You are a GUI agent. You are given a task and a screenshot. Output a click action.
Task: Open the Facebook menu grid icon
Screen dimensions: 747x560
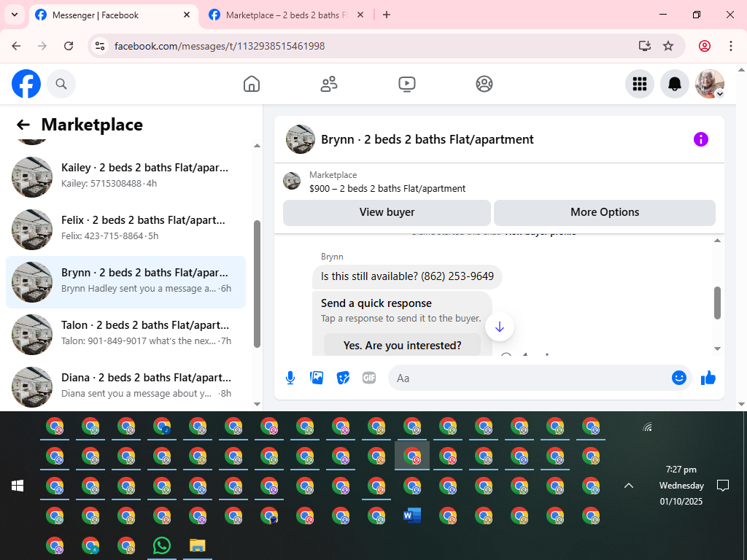pyautogui.click(x=639, y=84)
